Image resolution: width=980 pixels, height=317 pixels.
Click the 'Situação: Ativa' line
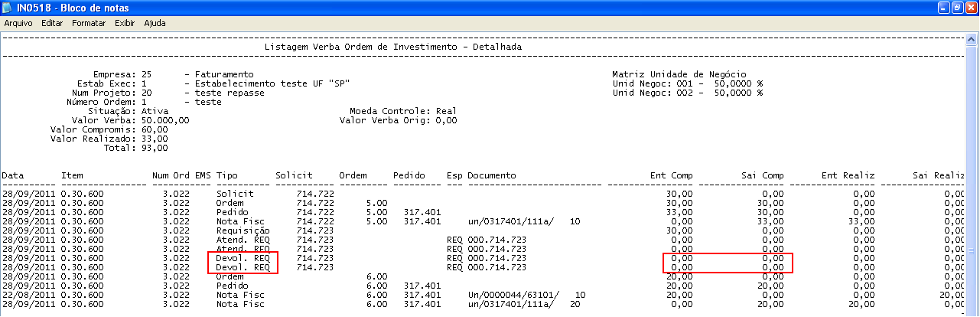click(x=129, y=111)
